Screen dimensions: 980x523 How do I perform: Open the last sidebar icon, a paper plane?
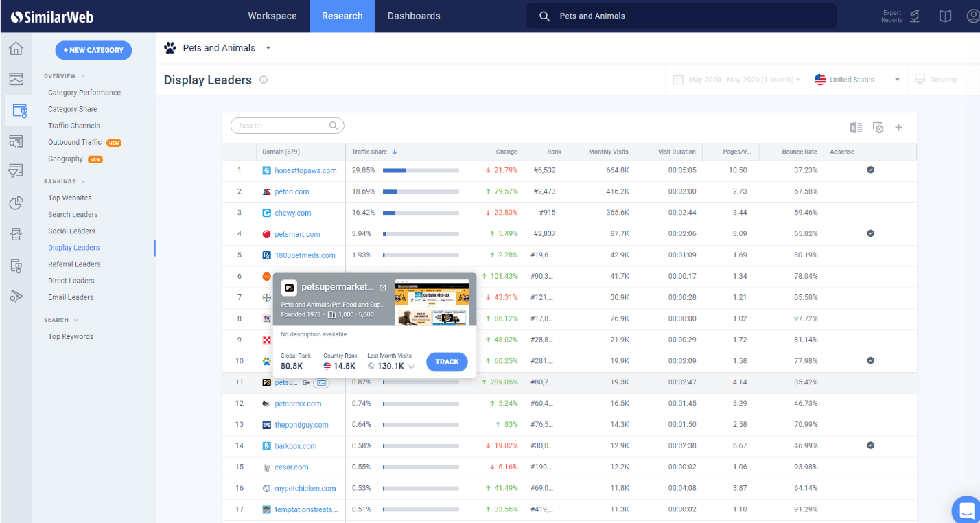(x=16, y=296)
